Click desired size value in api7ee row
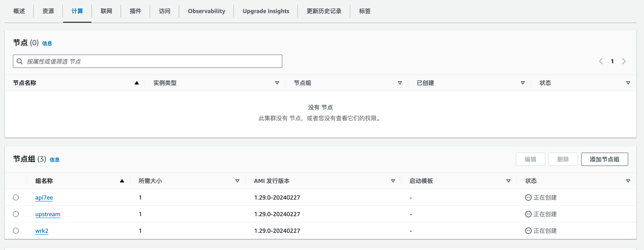This screenshot has height=250, width=644. coord(140,197)
